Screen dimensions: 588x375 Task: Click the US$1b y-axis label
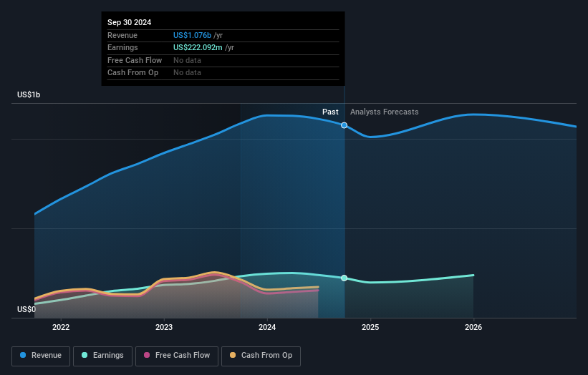29,94
